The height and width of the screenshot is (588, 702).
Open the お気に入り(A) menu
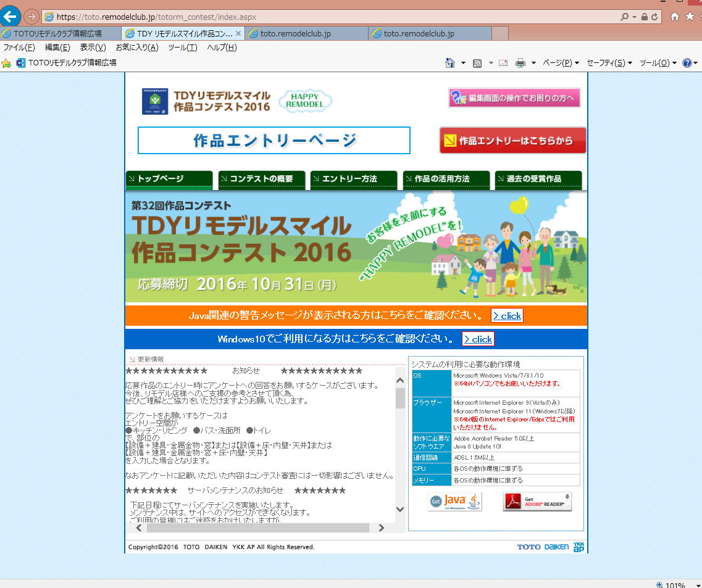[x=136, y=48]
